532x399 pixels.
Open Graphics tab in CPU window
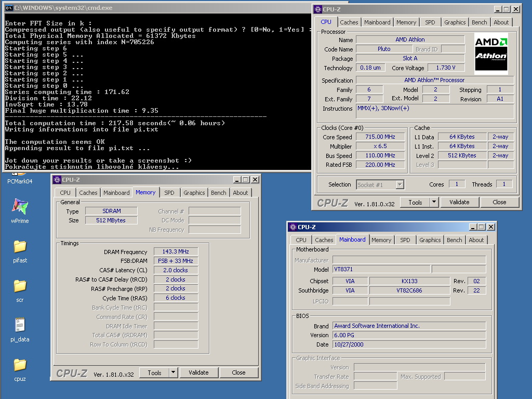pos(455,22)
